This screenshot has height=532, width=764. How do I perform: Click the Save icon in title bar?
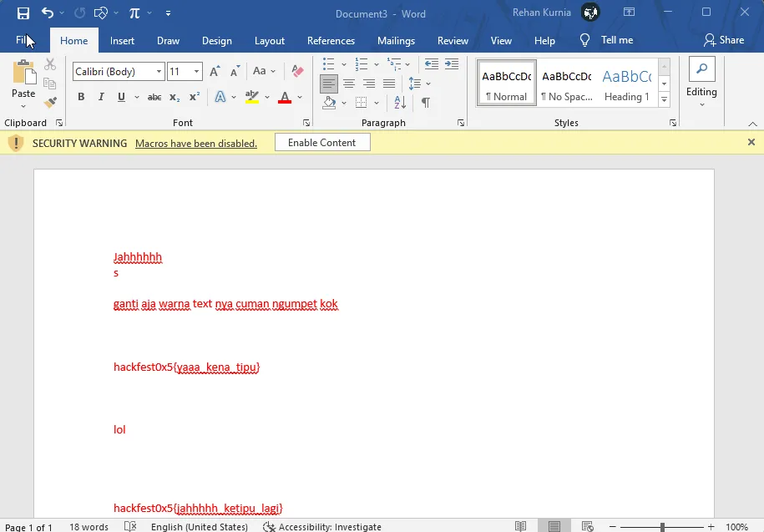tap(23, 13)
